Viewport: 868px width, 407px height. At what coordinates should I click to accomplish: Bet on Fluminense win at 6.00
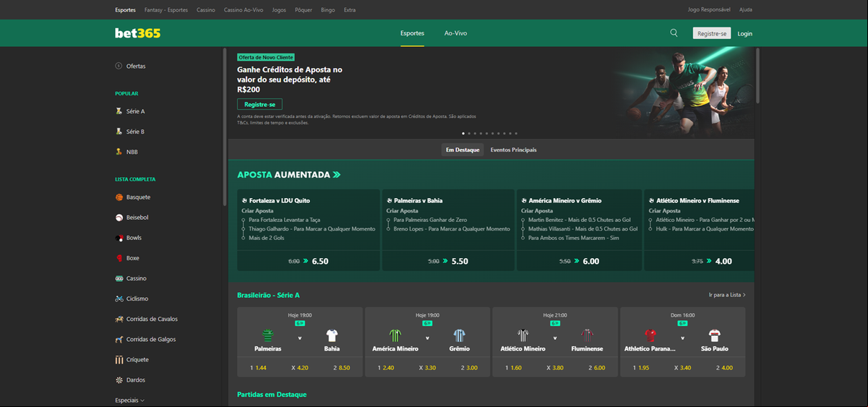click(x=596, y=368)
